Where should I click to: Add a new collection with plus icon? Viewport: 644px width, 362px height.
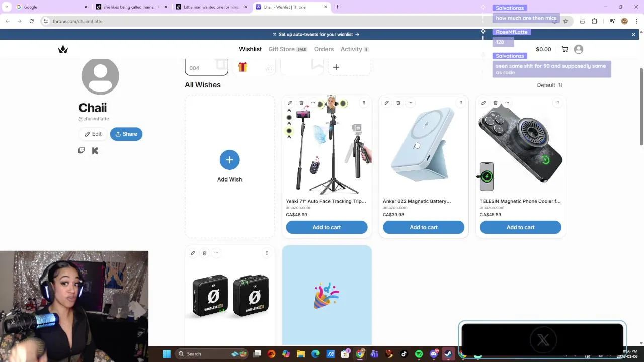click(x=336, y=67)
